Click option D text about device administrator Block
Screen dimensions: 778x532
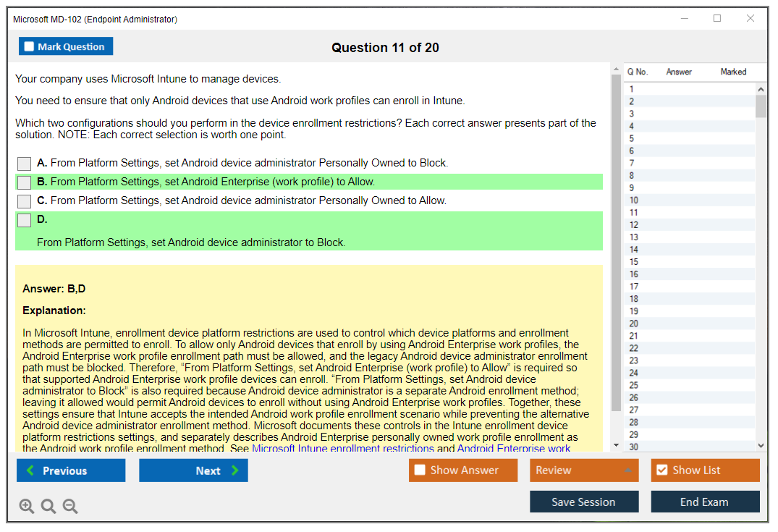191,242
